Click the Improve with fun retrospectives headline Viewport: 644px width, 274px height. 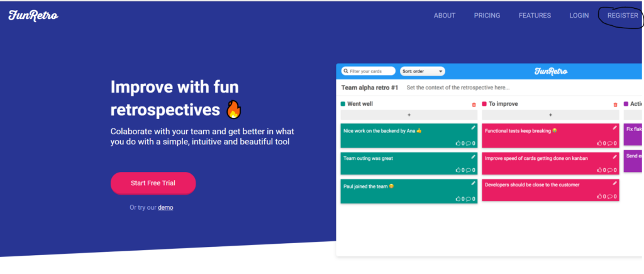click(x=176, y=98)
